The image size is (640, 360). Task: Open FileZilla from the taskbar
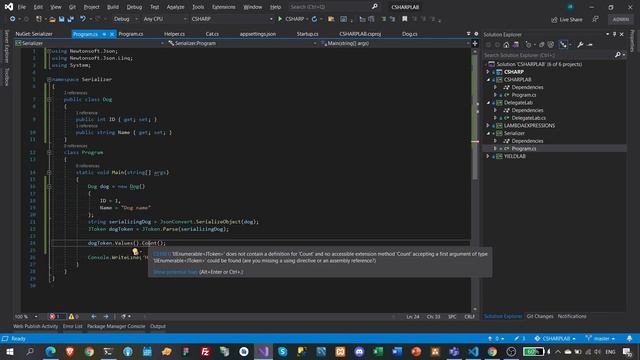tap(205, 351)
